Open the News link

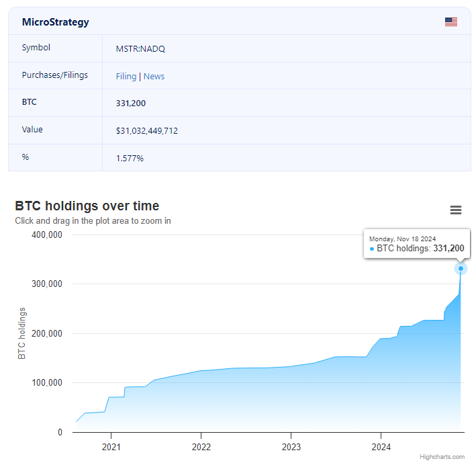point(154,77)
